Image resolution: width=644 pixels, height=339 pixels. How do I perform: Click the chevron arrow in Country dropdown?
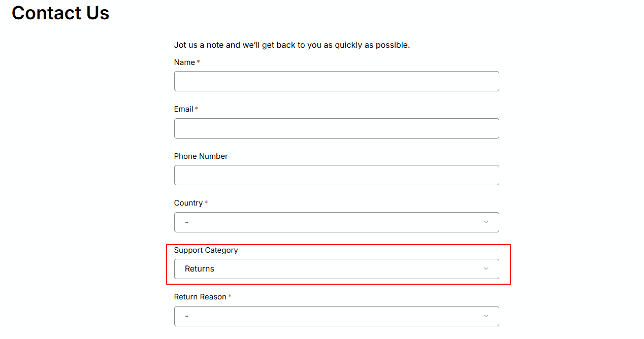(x=486, y=222)
